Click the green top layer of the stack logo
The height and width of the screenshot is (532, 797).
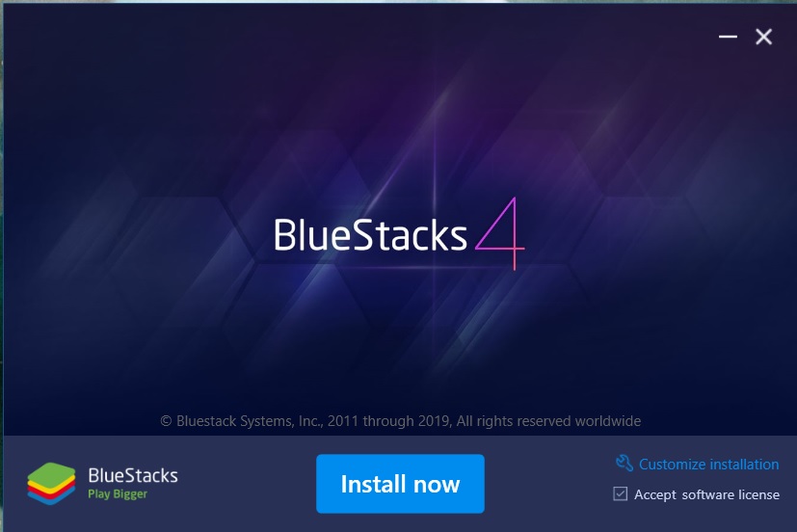tap(51, 474)
